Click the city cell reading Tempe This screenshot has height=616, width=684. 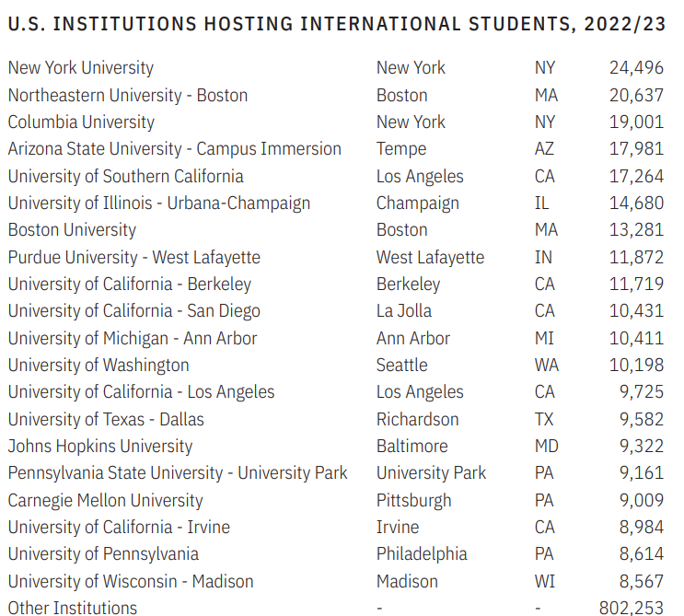click(401, 149)
